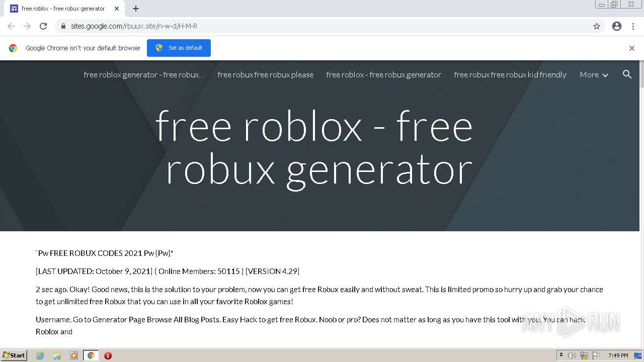Click the LAST UPDATED October 9, 2021 line

(x=168, y=271)
